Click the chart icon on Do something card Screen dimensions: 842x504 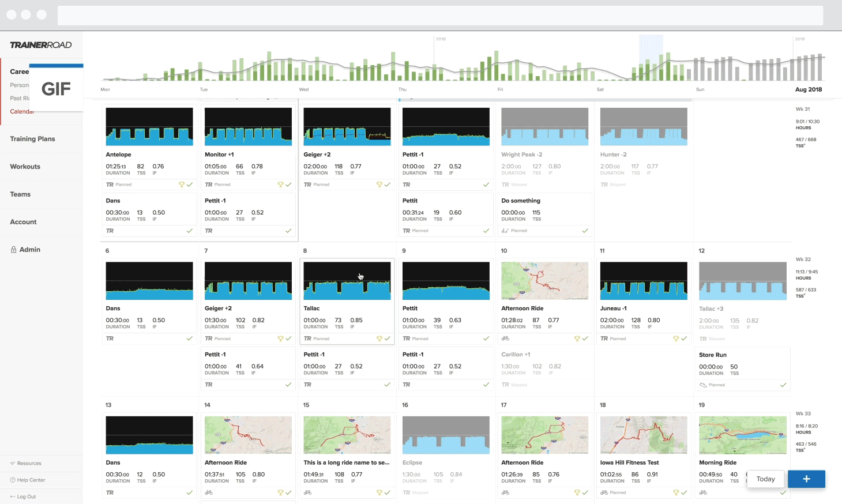click(505, 231)
